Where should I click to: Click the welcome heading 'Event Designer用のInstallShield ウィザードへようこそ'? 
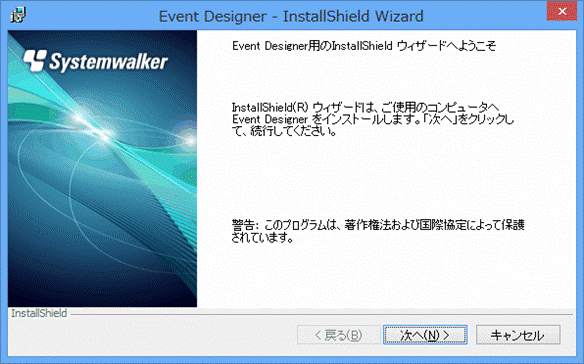click(364, 46)
